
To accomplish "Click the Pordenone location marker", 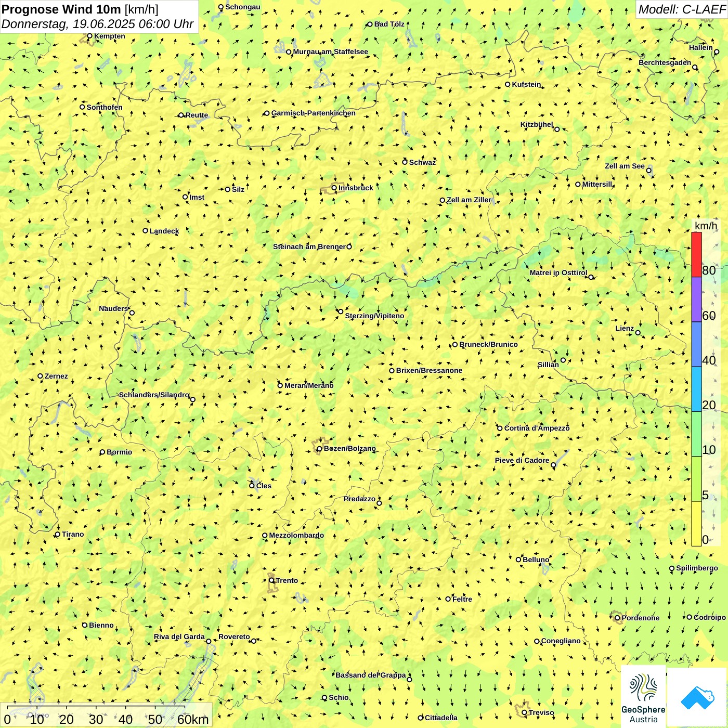I will [617, 618].
